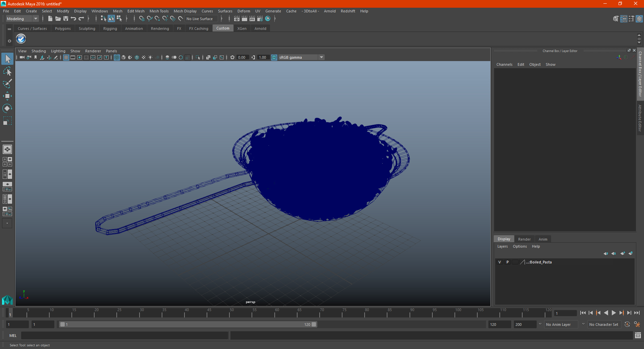The height and width of the screenshot is (349, 644).
Task: Save the scene with floppy icon
Action: (65, 19)
